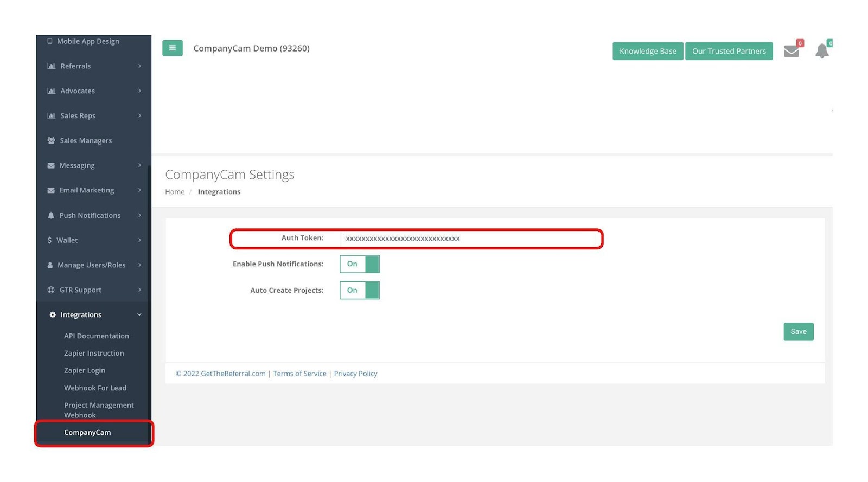Viewport: 868px width, 482px height.
Task: Click the Sales Managers people icon
Action: click(x=51, y=140)
